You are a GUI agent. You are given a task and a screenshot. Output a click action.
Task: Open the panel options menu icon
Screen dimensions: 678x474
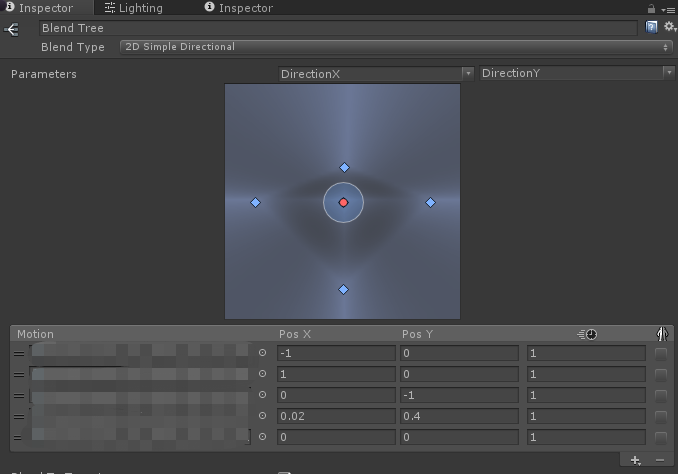click(x=668, y=9)
